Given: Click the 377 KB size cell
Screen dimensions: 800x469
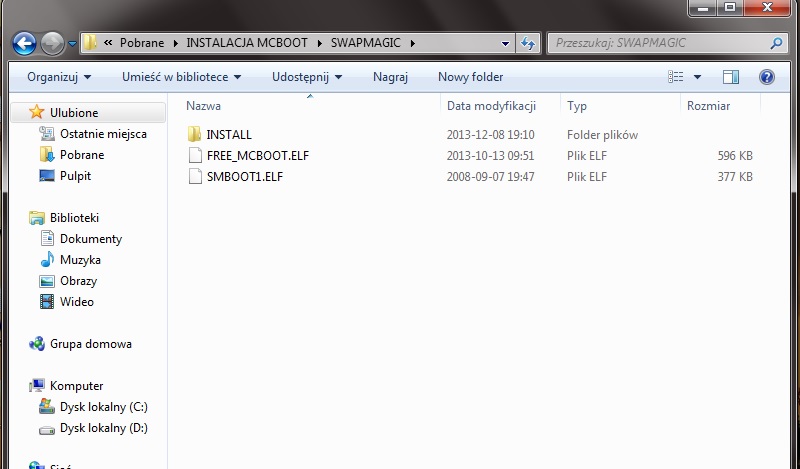Looking at the screenshot, I should pos(735,177).
